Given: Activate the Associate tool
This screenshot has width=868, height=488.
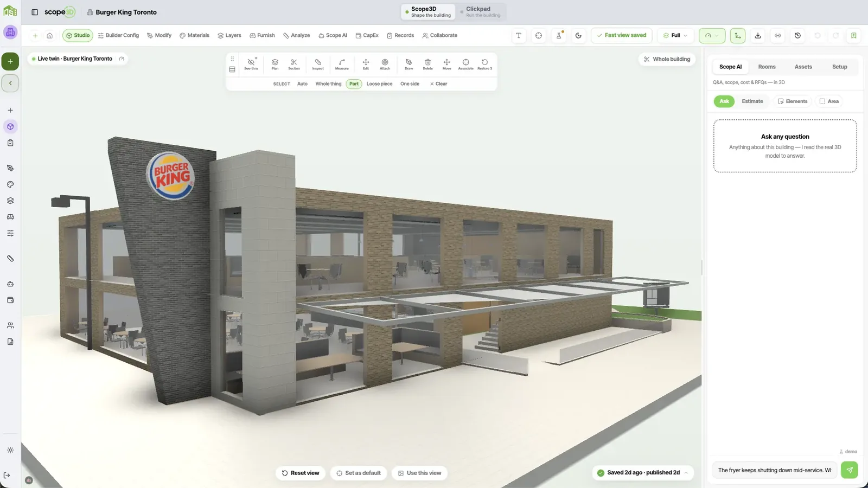Looking at the screenshot, I should coord(465,64).
